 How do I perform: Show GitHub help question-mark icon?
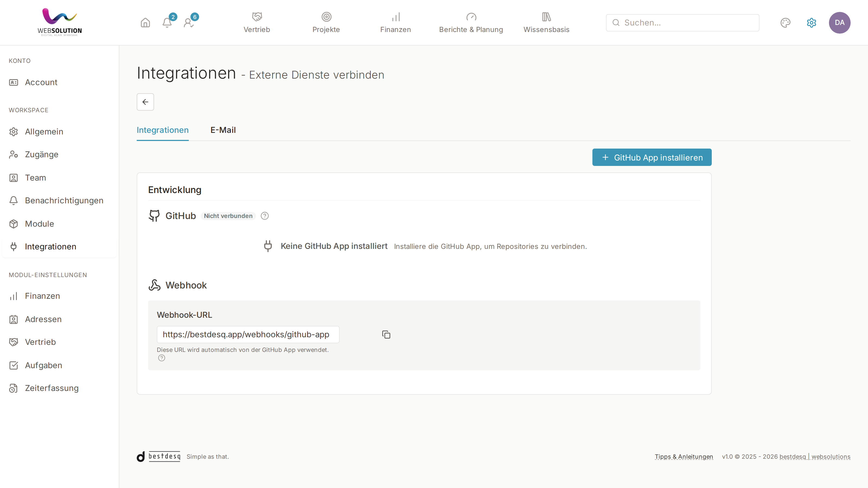click(264, 216)
